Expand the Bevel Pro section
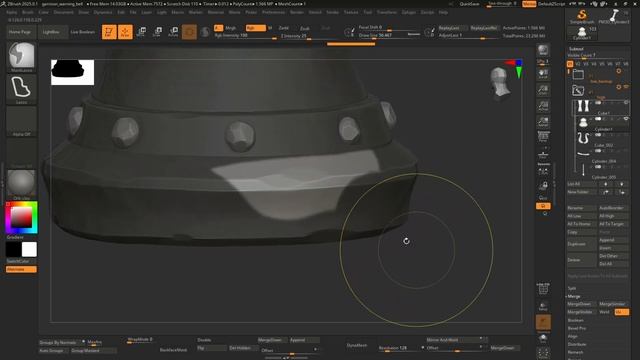This screenshot has height=360, width=640. [577, 328]
